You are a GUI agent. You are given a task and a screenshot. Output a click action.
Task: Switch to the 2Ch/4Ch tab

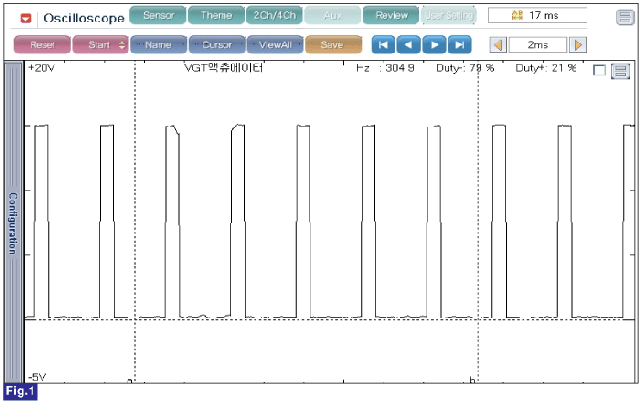pyautogui.click(x=274, y=16)
